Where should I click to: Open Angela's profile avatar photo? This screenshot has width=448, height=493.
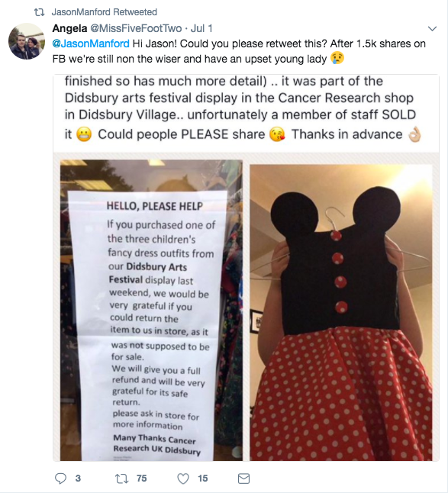tap(27, 41)
